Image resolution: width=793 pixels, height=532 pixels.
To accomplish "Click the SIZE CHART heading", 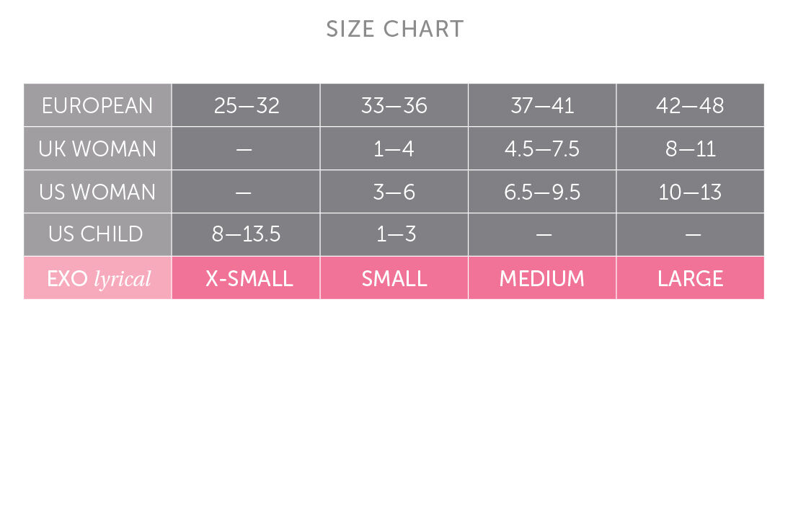I will coord(395,30).
